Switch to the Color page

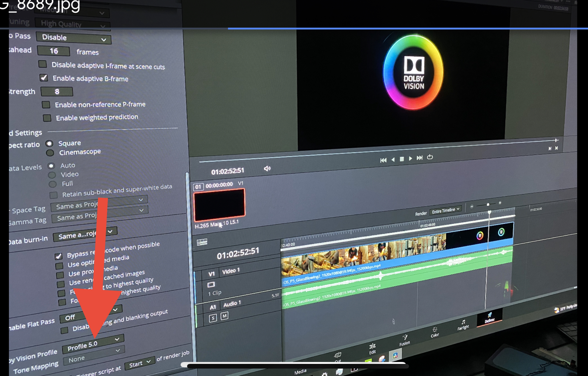click(x=435, y=332)
